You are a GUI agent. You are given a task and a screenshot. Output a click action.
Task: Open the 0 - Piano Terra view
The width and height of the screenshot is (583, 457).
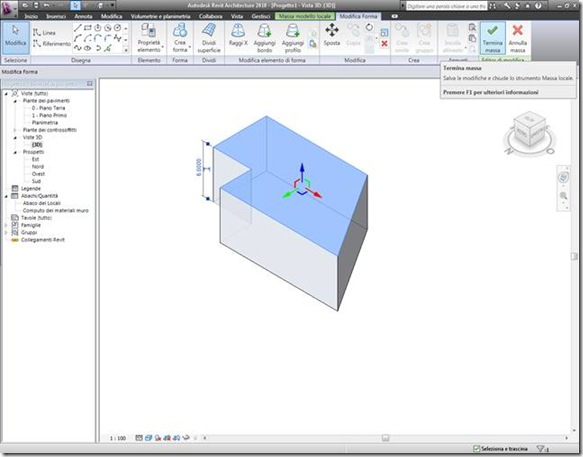coord(48,108)
